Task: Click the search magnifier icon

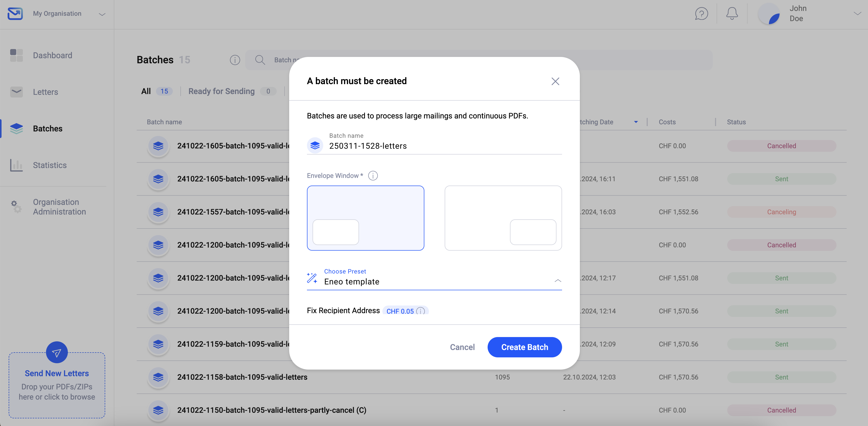Action: [260, 60]
